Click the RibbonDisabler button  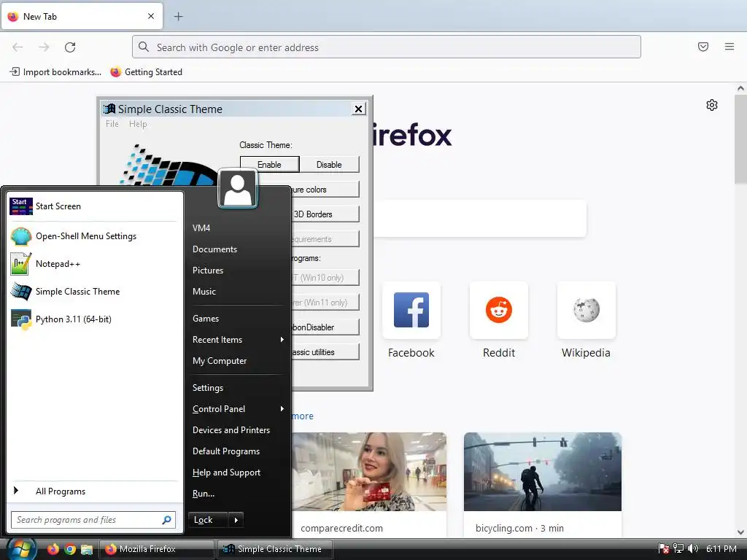point(325,327)
